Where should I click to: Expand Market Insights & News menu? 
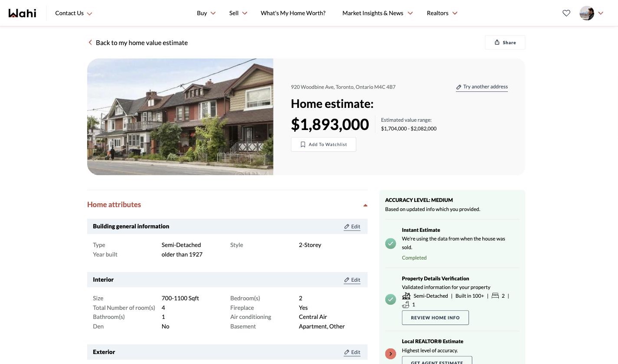pos(377,13)
